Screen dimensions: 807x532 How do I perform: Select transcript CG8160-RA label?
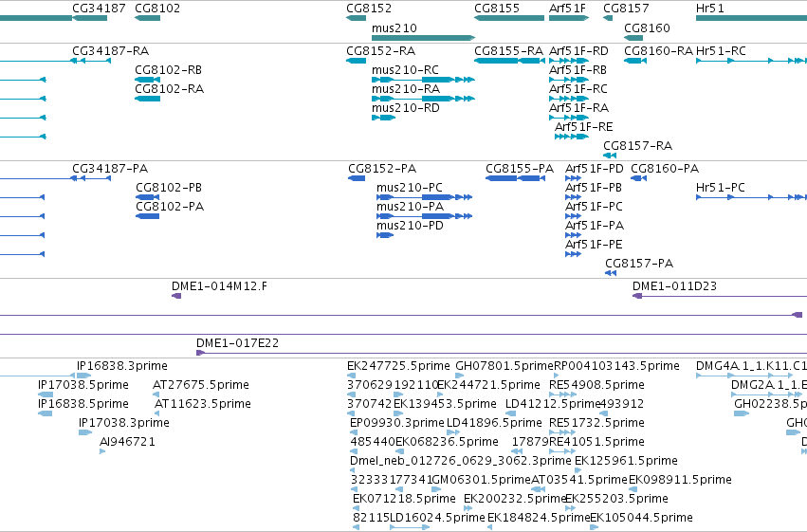point(659,51)
